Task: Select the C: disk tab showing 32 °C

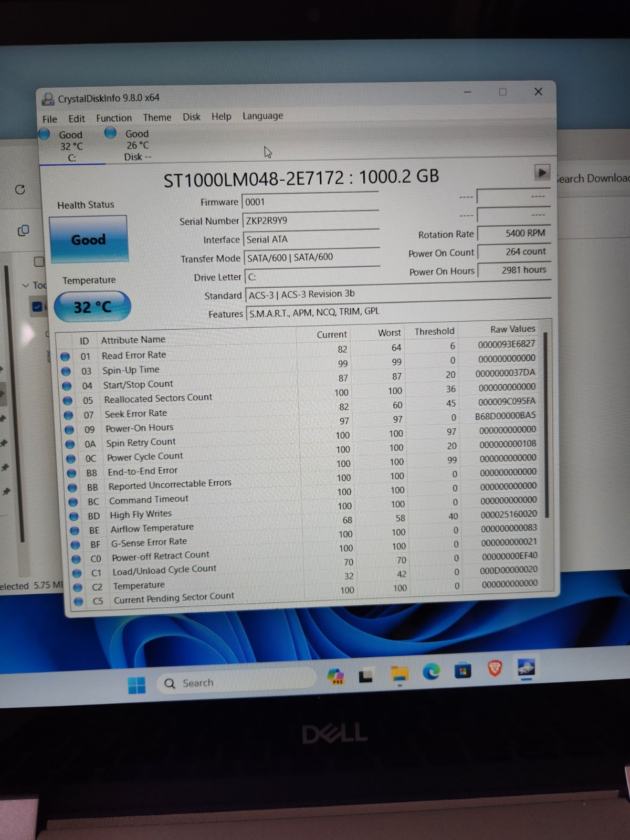Action: coord(71,146)
